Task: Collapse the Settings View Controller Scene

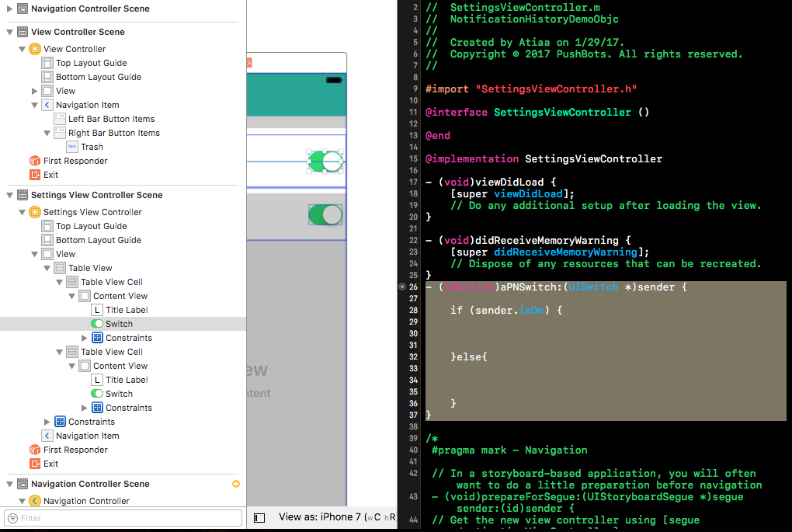Action: click(x=9, y=195)
